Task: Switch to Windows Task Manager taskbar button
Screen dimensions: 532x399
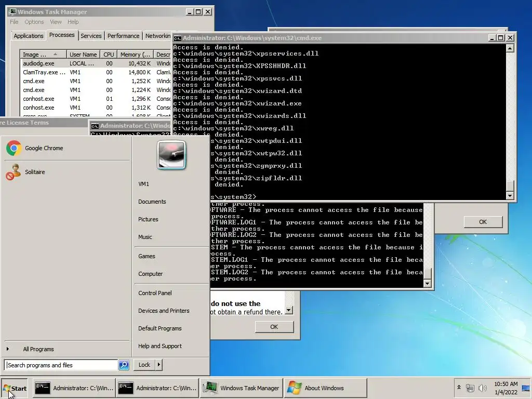Action: pos(241,388)
